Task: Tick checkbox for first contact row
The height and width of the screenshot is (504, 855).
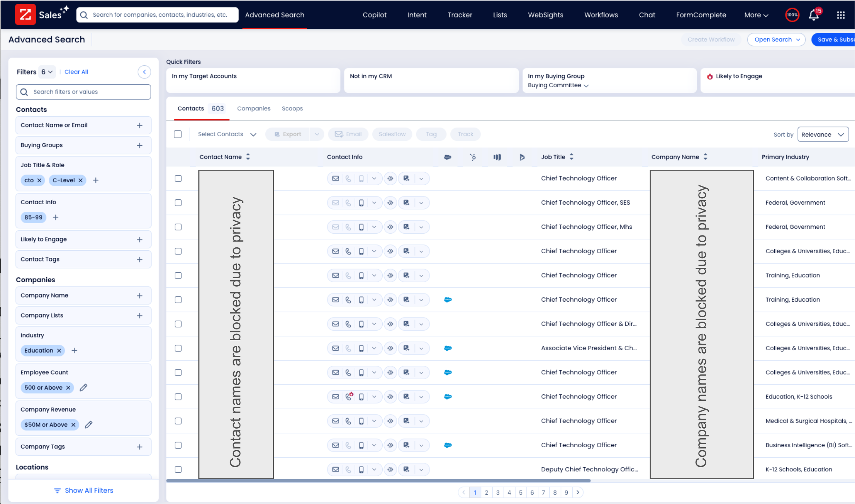Action: [x=178, y=178]
